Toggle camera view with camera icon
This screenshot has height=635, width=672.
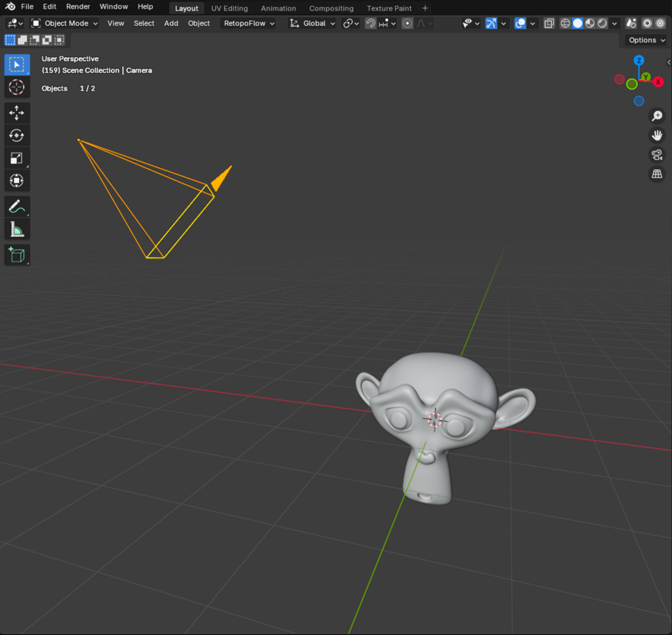pos(656,155)
